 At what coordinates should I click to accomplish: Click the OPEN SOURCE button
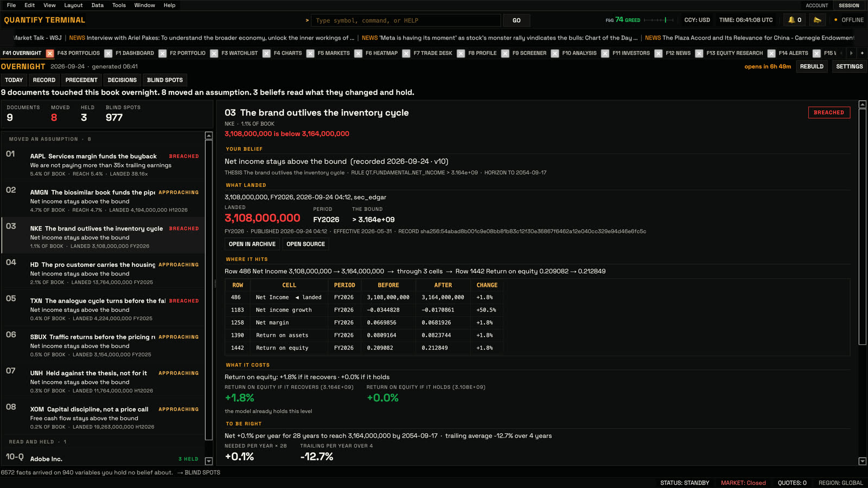305,245
